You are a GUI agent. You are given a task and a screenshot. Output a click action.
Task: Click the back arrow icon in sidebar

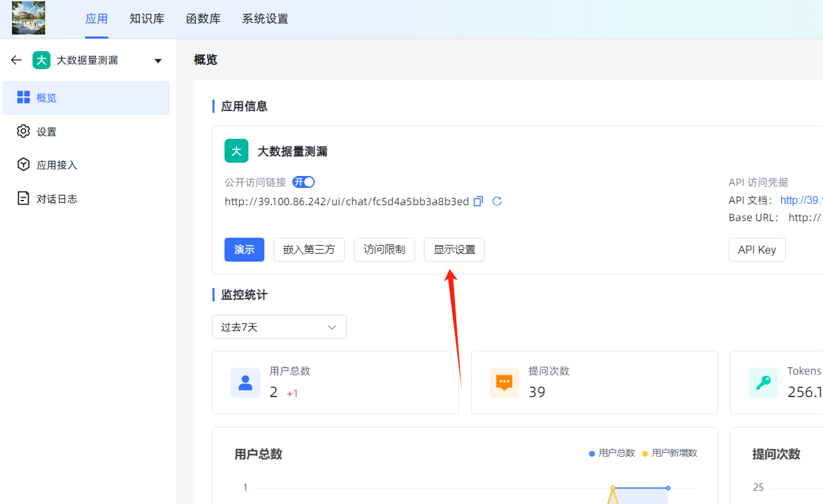(x=17, y=60)
